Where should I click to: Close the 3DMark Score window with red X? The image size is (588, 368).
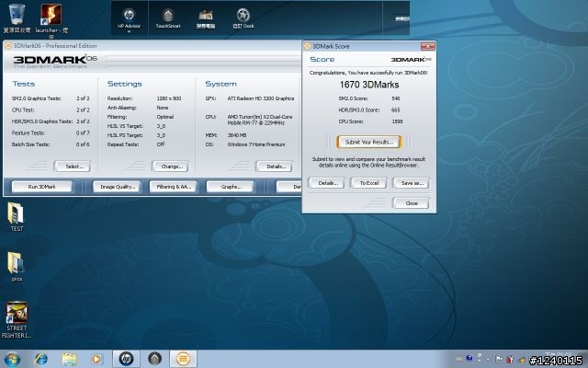[427, 46]
